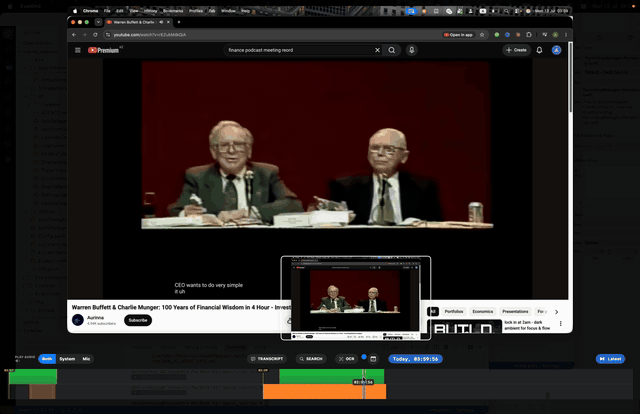Go back with Chrome's back arrow
Screen dimensions: 640x414
point(74,35)
